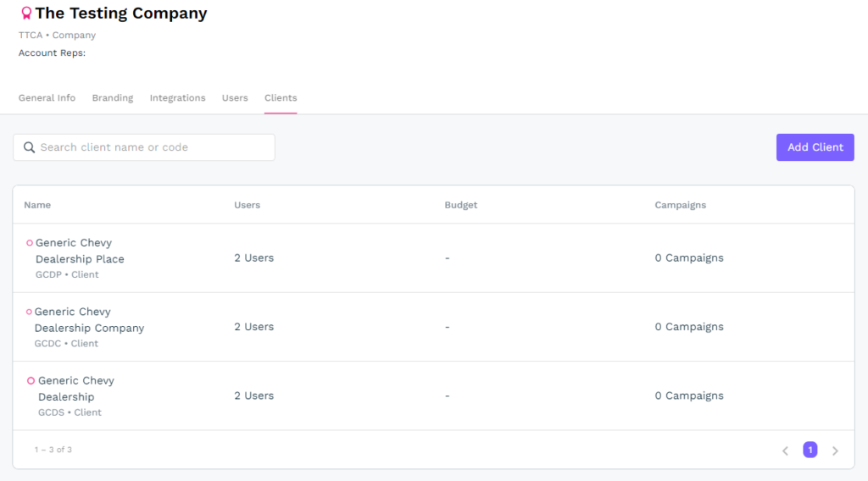Select page 1 in the pagination
This screenshot has height=481, width=868.
click(x=810, y=450)
